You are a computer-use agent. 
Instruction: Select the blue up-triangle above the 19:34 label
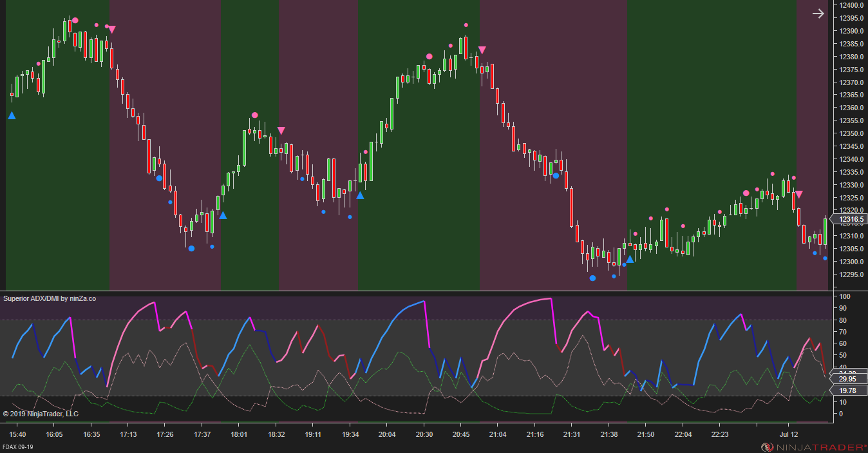point(360,195)
